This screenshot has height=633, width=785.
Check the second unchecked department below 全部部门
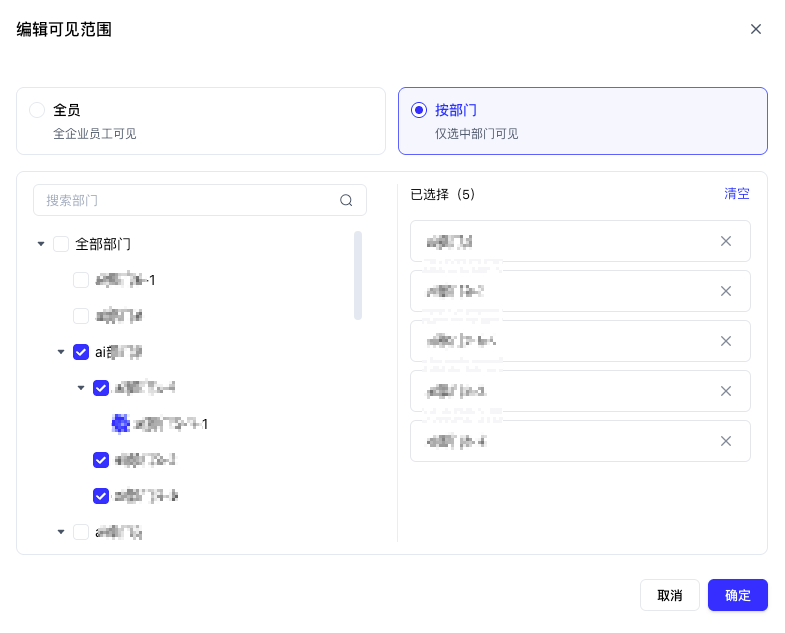click(81, 316)
